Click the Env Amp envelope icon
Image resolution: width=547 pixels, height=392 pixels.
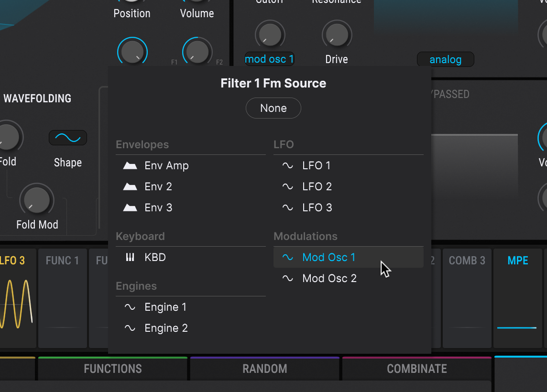[x=130, y=166]
